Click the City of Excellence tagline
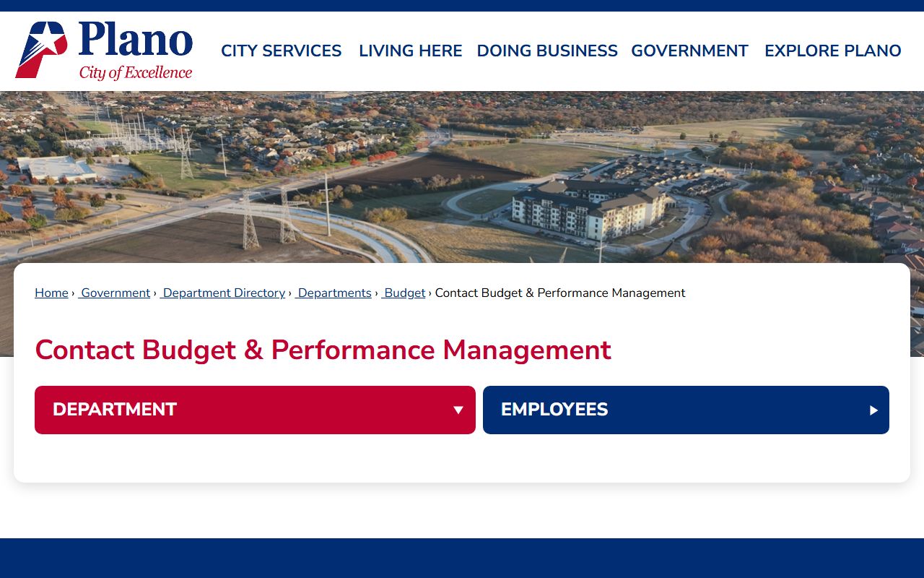Image resolution: width=924 pixels, height=578 pixels. coord(136,73)
